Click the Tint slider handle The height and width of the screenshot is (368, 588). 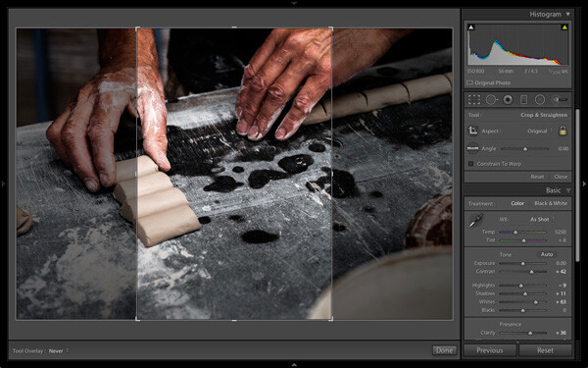point(524,240)
